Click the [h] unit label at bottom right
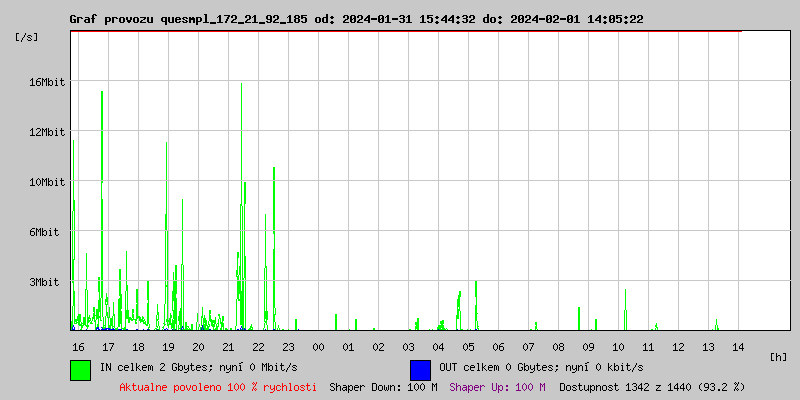Viewport: 800px width, 400px height. (x=779, y=356)
